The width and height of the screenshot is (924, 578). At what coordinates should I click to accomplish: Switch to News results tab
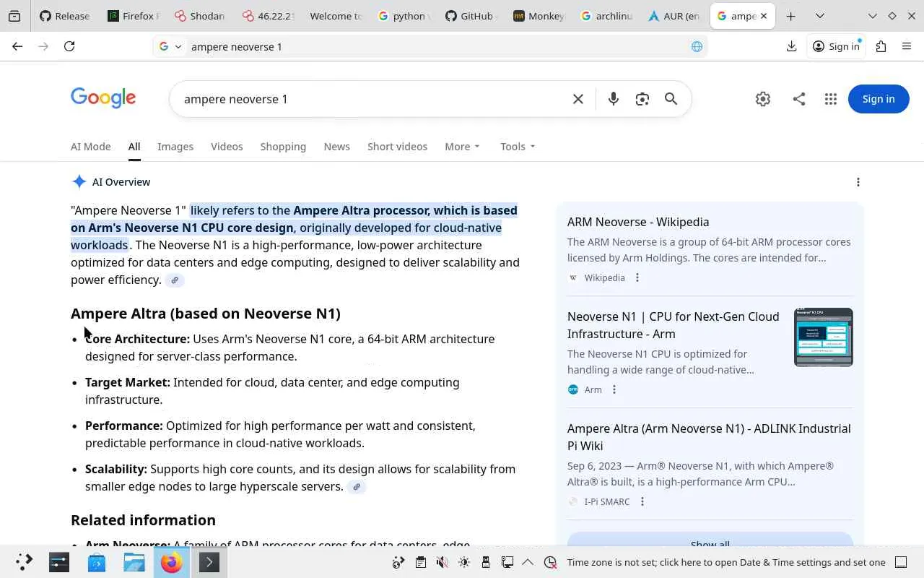point(337,147)
